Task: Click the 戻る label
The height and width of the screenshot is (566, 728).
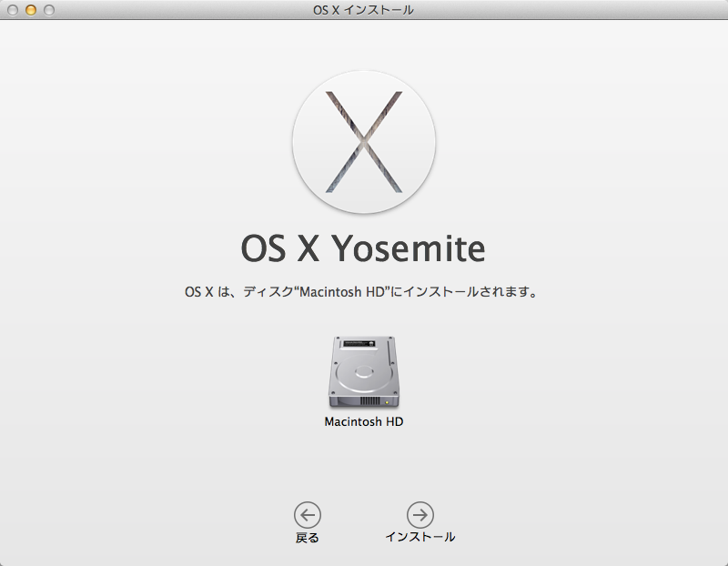Action: click(x=308, y=538)
